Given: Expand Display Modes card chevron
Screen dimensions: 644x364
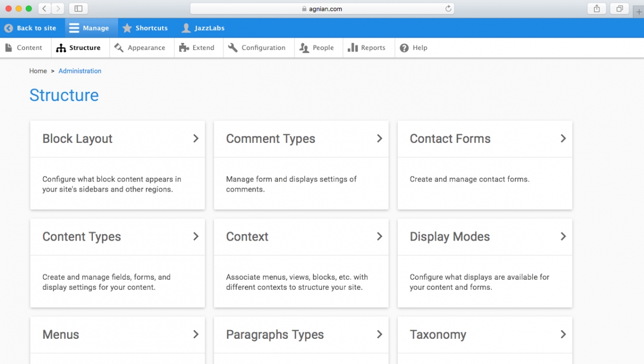Looking at the screenshot, I should pos(563,236).
